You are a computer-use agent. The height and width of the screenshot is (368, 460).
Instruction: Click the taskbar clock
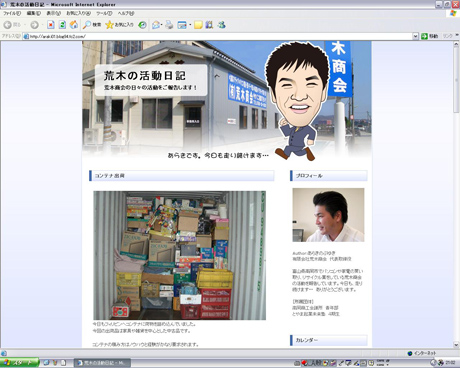450,362
